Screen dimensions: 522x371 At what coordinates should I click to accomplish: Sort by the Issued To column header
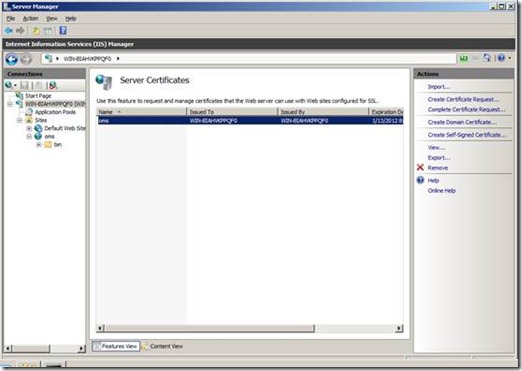click(232, 112)
